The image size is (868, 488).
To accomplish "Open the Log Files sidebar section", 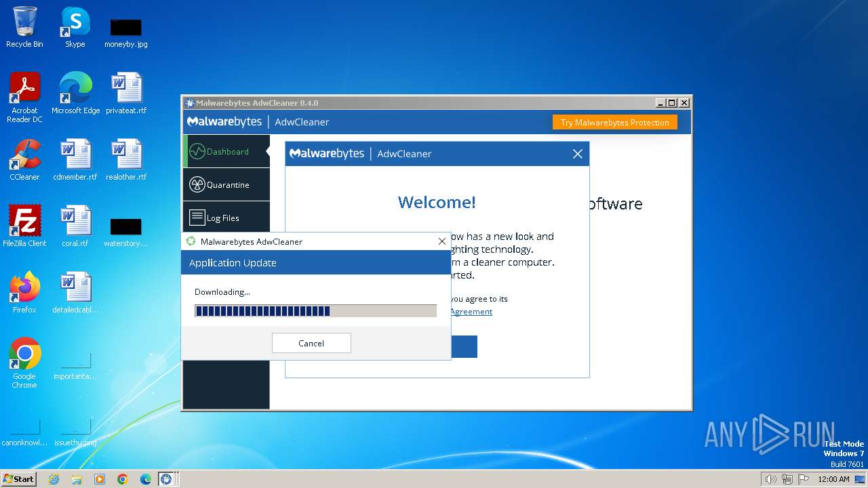I will point(226,218).
